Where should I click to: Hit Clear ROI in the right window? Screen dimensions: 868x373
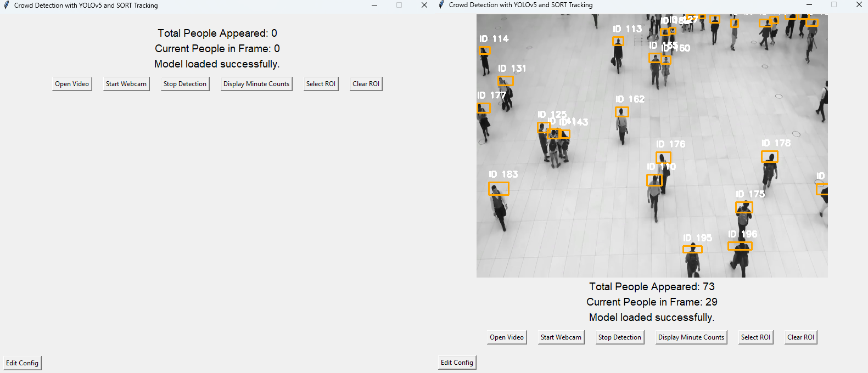[x=800, y=337]
